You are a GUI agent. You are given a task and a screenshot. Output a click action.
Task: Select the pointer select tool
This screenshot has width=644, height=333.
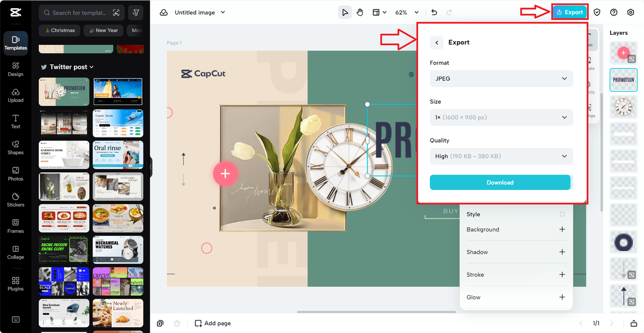tap(345, 13)
